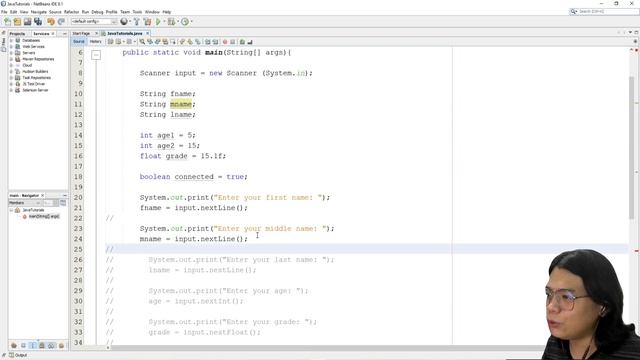Toggle fully qualified names icon in Navigator
This screenshot has width=640, height=360.
[x=61, y=346]
